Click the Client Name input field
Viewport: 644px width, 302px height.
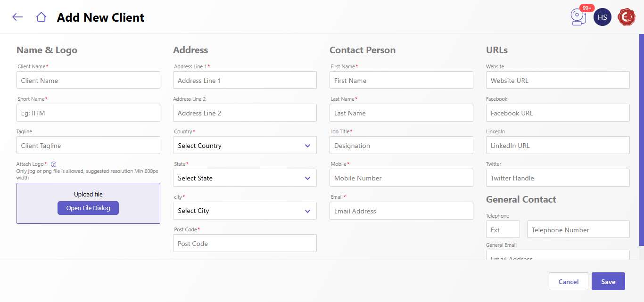(88, 81)
